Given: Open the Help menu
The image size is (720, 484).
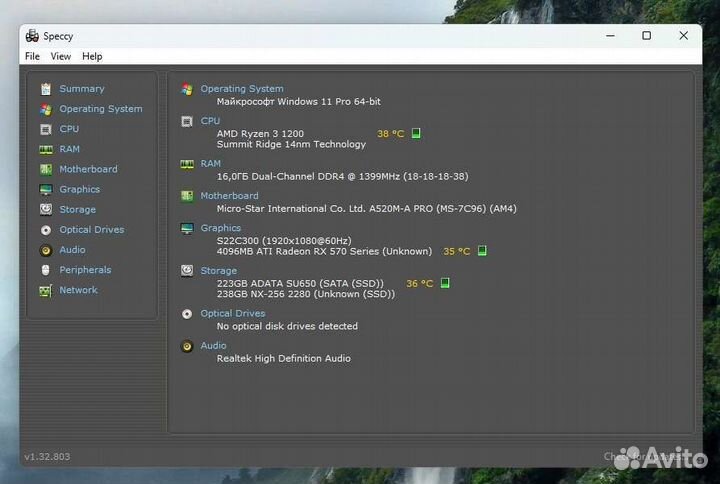Looking at the screenshot, I should 92,56.
